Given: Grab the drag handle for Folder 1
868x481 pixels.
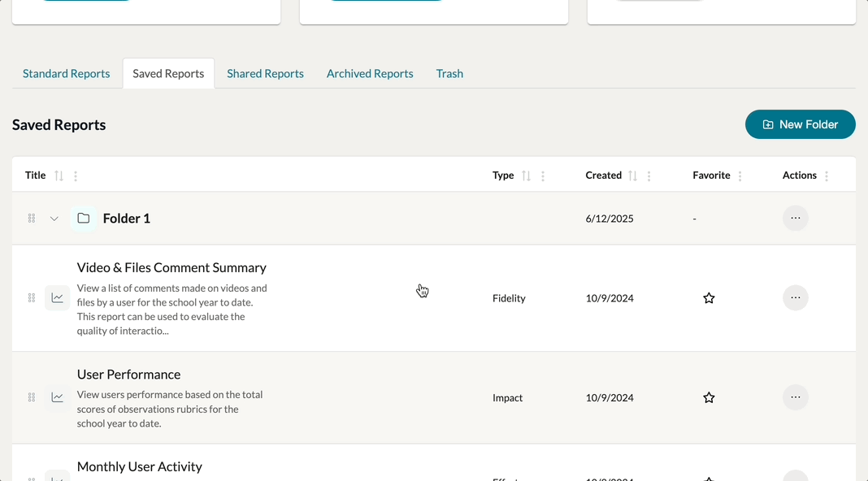Looking at the screenshot, I should tap(32, 219).
